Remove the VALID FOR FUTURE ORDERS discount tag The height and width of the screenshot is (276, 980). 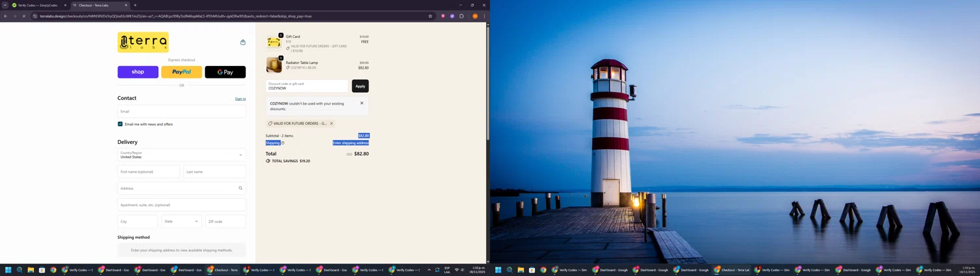click(331, 124)
